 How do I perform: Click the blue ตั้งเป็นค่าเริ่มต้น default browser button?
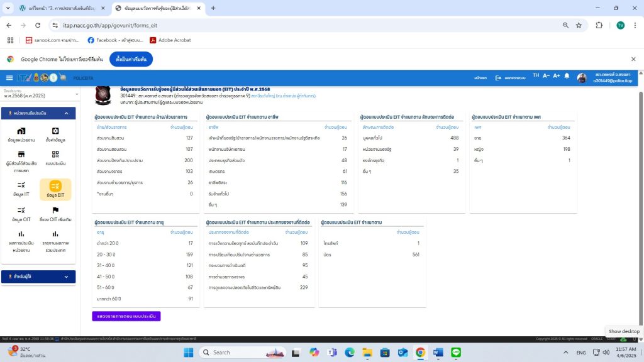pos(131,59)
